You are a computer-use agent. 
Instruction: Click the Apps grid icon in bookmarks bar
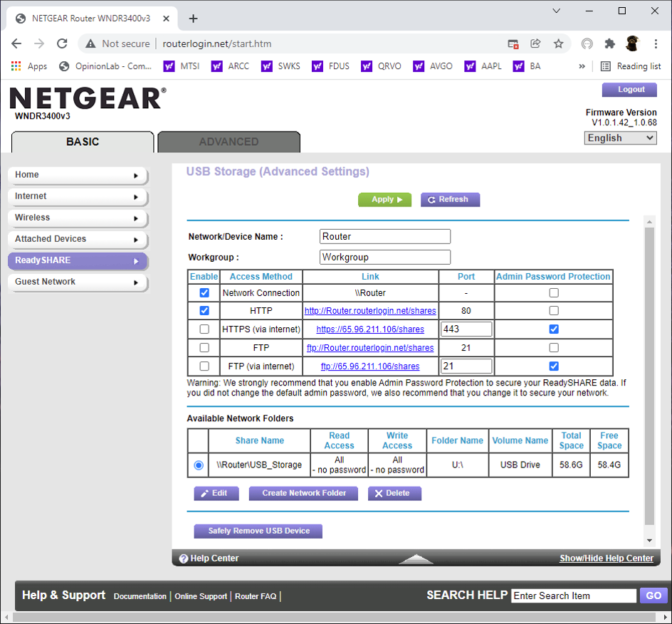(16, 66)
